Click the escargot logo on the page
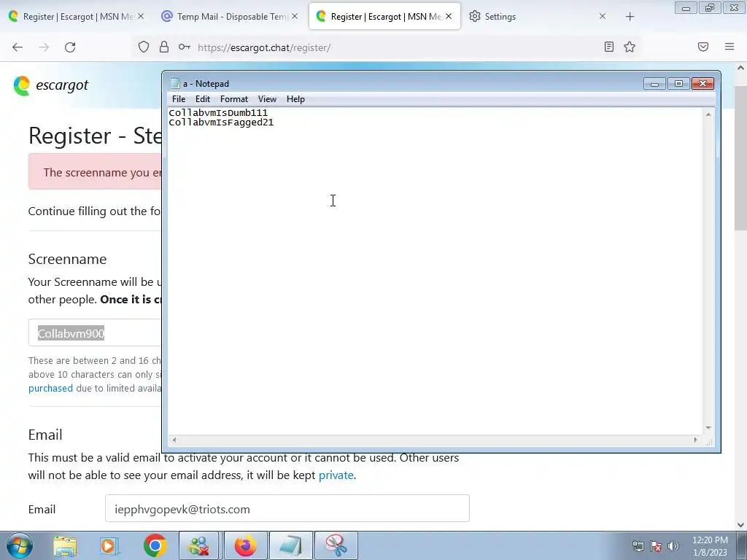 (x=51, y=86)
